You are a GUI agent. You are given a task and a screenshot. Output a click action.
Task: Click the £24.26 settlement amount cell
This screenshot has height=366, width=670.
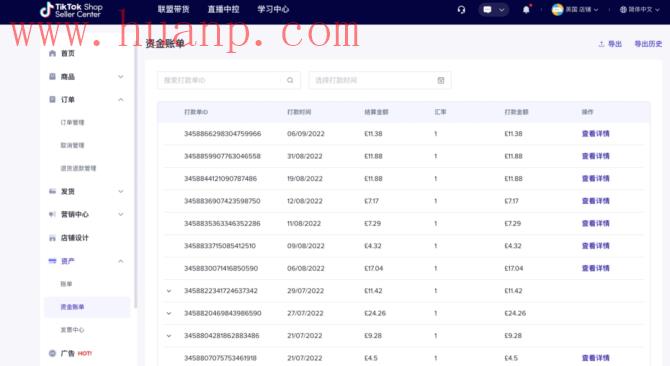click(x=375, y=313)
